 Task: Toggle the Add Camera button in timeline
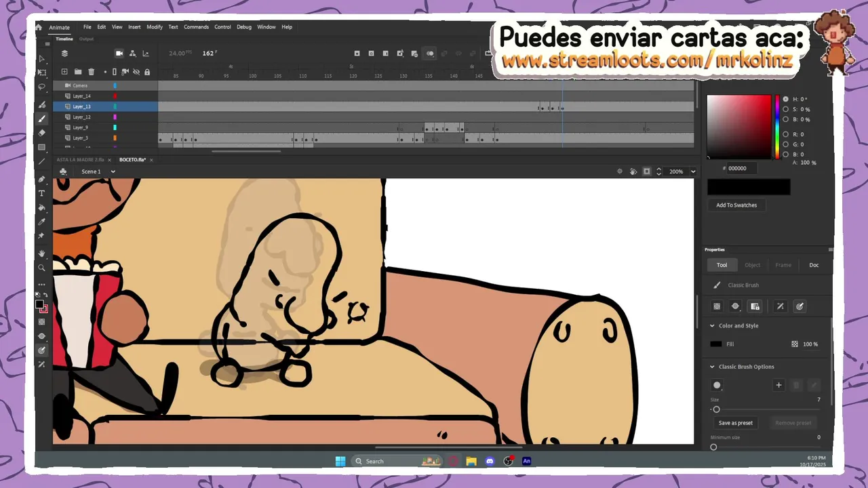119,54
